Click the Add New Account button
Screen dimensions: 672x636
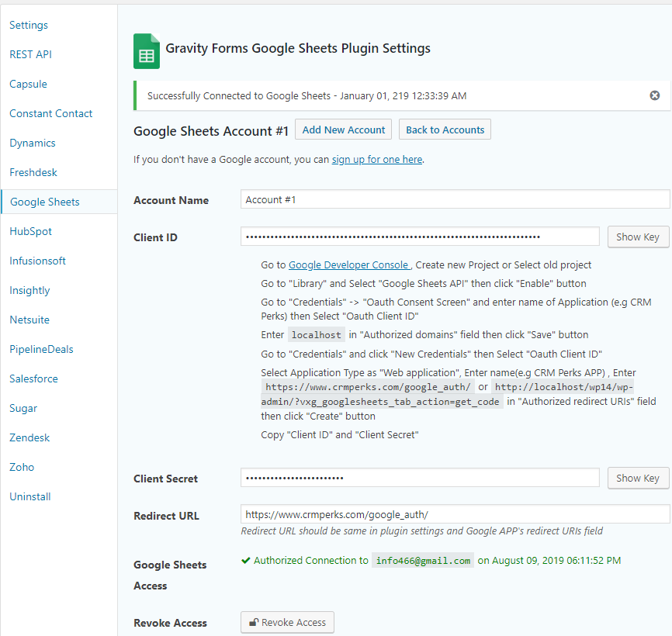point(343,130)
